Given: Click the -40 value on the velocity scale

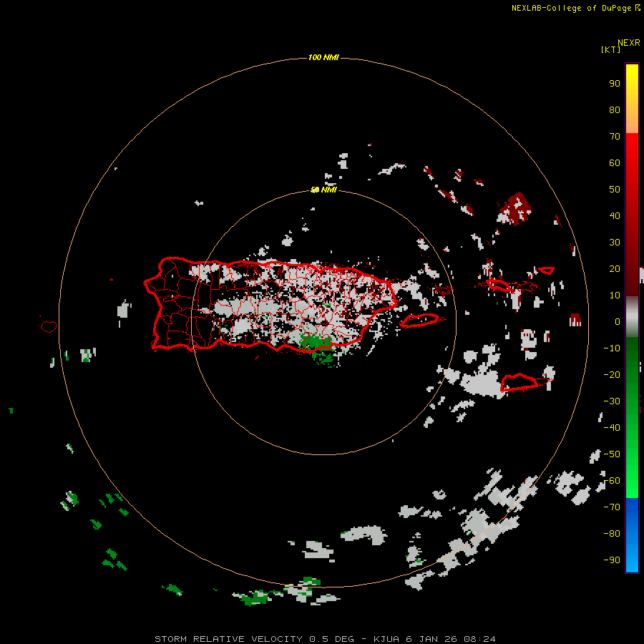Looking at the screenshot, I should pos(612,428).
